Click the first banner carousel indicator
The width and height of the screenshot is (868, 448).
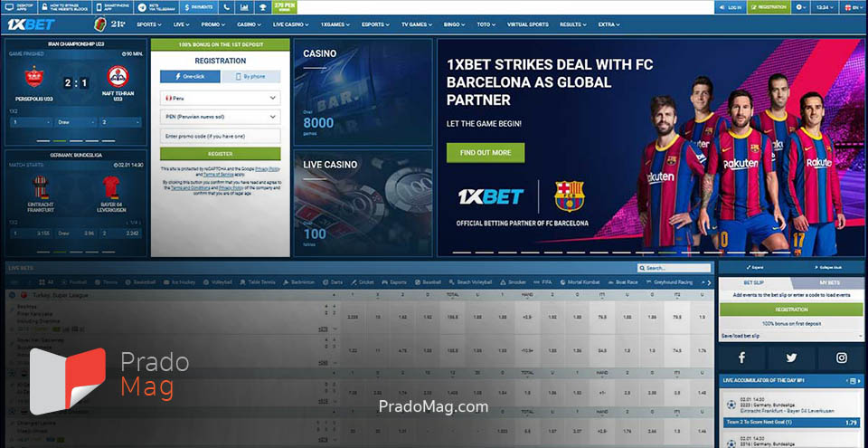(460, 252)
